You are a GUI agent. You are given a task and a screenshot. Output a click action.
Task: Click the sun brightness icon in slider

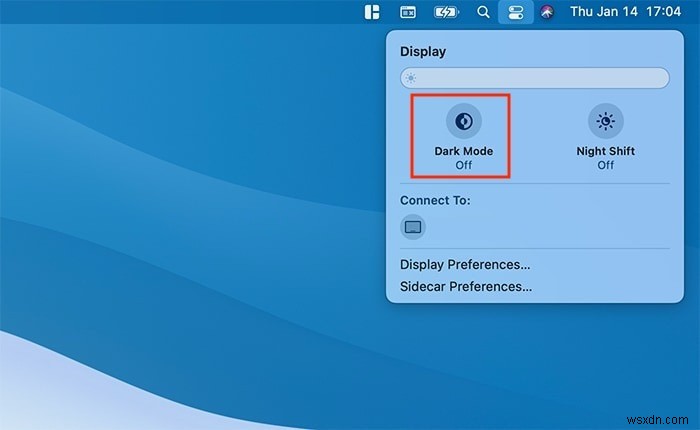410,78
